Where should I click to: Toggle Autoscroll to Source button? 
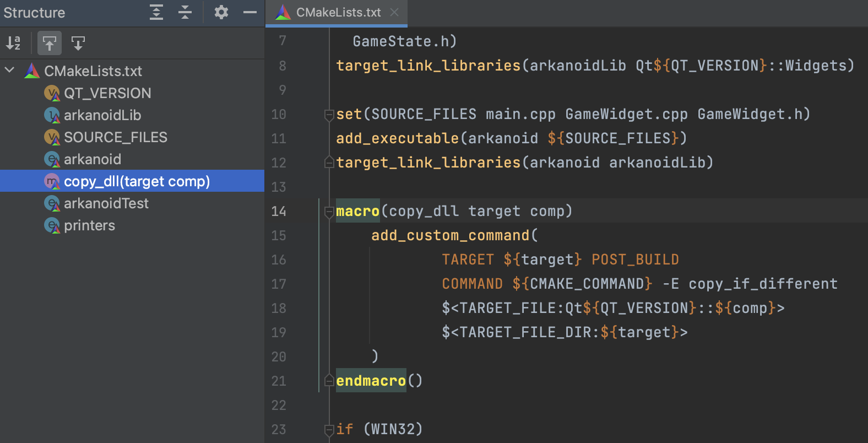point(50,43)
